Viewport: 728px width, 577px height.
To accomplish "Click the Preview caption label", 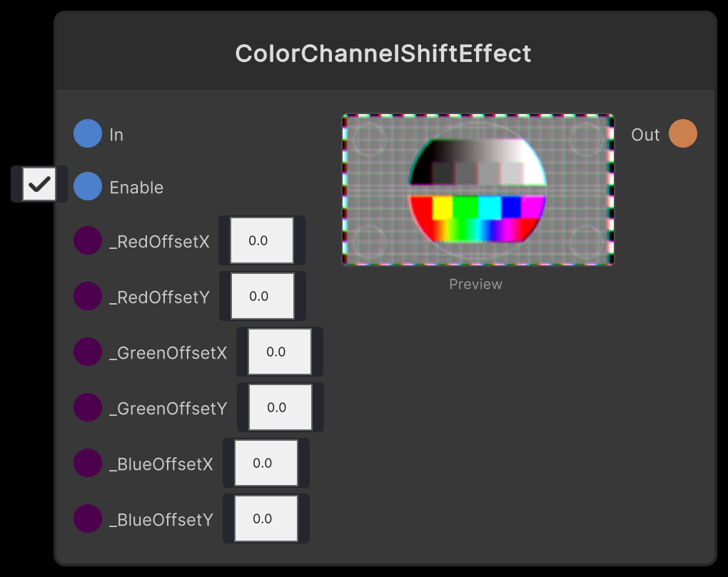I will tap(475, 284).
